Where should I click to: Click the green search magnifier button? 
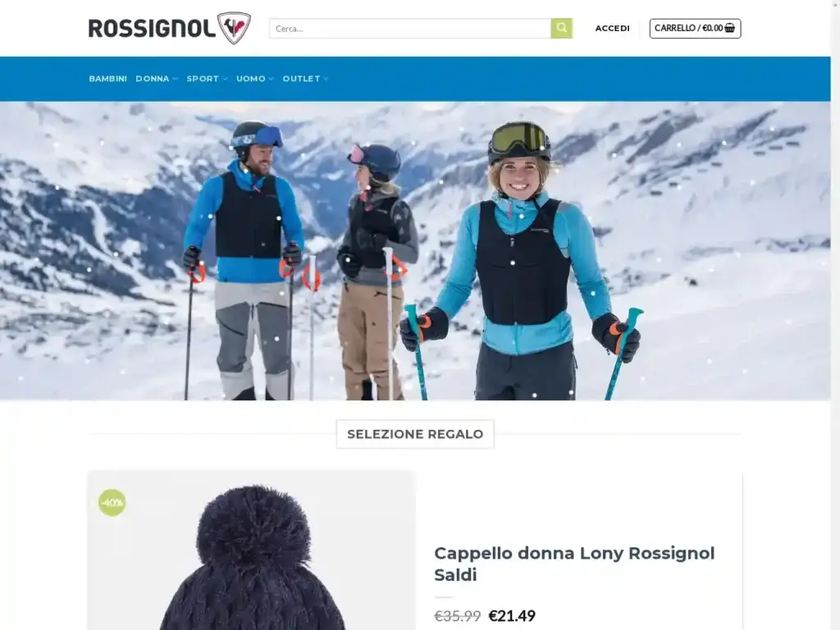561,29
